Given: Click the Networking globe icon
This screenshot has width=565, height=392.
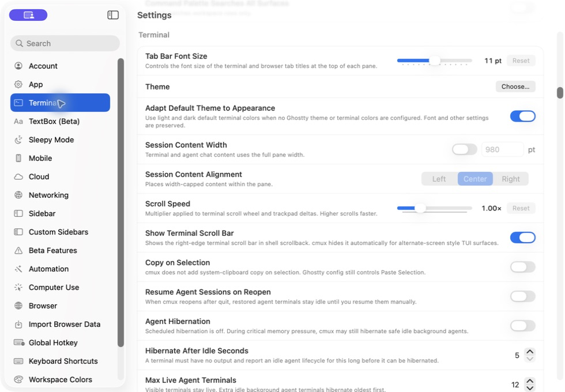Looking at the screenshot, I should click(18, 195).
